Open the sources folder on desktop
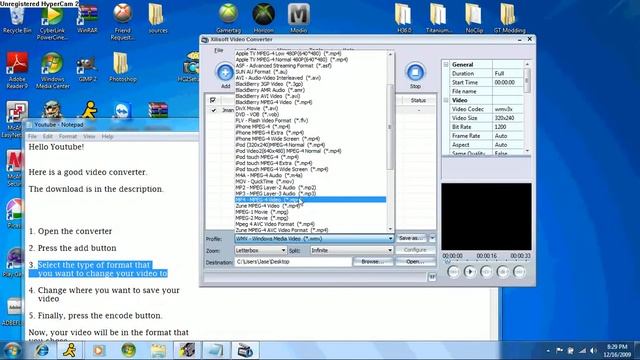The image size is (640, 360). (x=158, y=19)
